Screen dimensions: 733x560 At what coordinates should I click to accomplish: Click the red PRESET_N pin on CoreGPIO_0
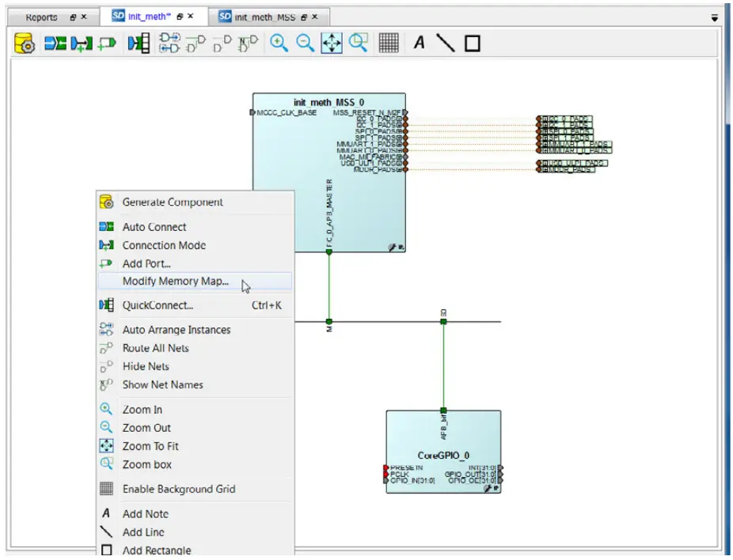(x=385, y=467)
